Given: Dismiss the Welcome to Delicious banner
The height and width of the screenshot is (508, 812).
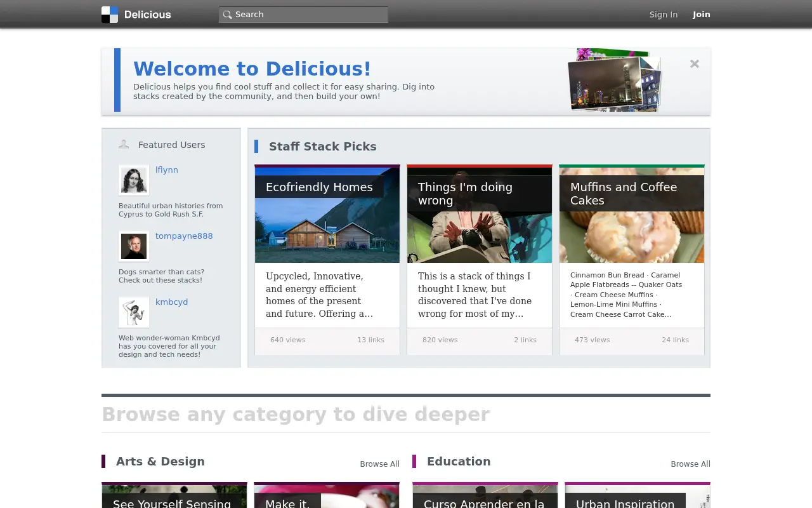Looking at the screenshot, I should (x=695, y=63).
